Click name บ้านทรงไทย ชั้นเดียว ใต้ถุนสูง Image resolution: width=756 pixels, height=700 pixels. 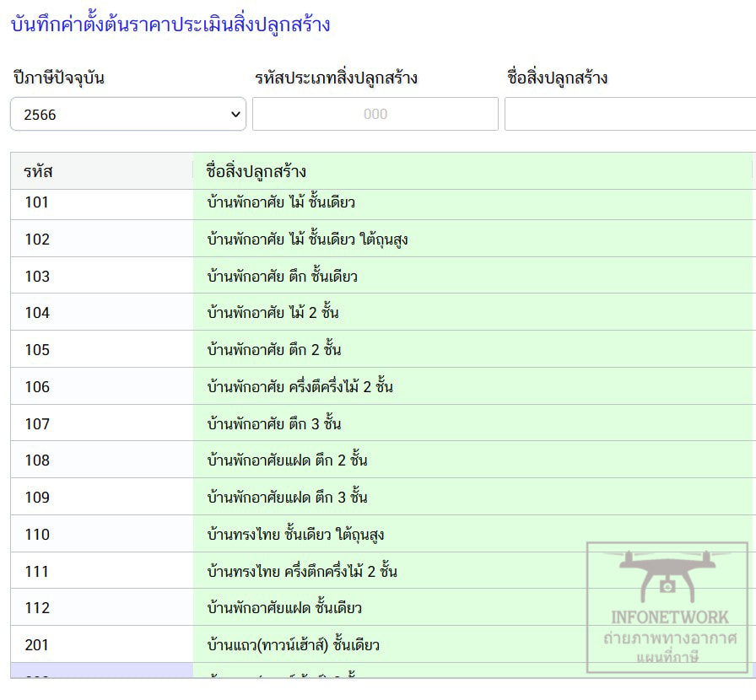coord(295,534)
